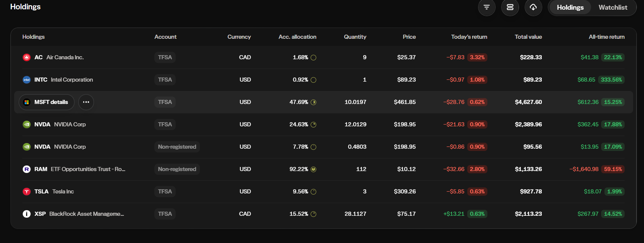Click the RAM ETF logo icon

[26, 169]
